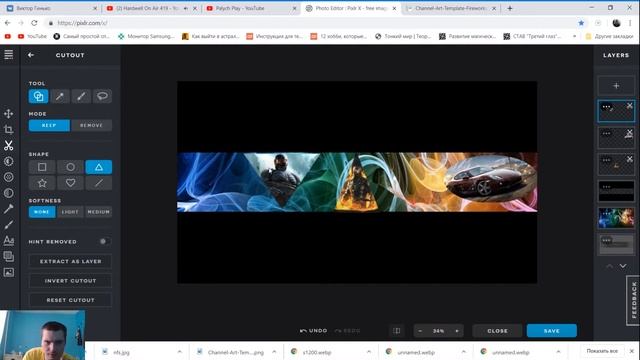Select the Retouch tool in sidebar
Viewport: 640px width, 360px height.
[9, 209]
